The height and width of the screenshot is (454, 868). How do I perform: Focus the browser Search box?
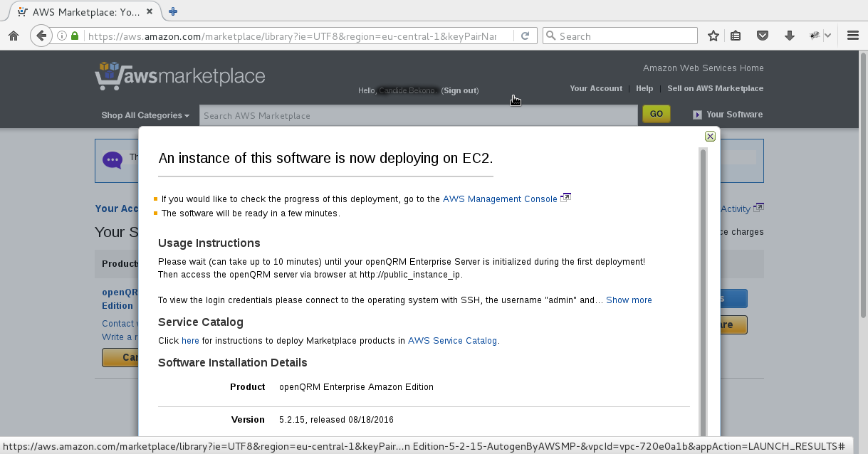[619, 36]
